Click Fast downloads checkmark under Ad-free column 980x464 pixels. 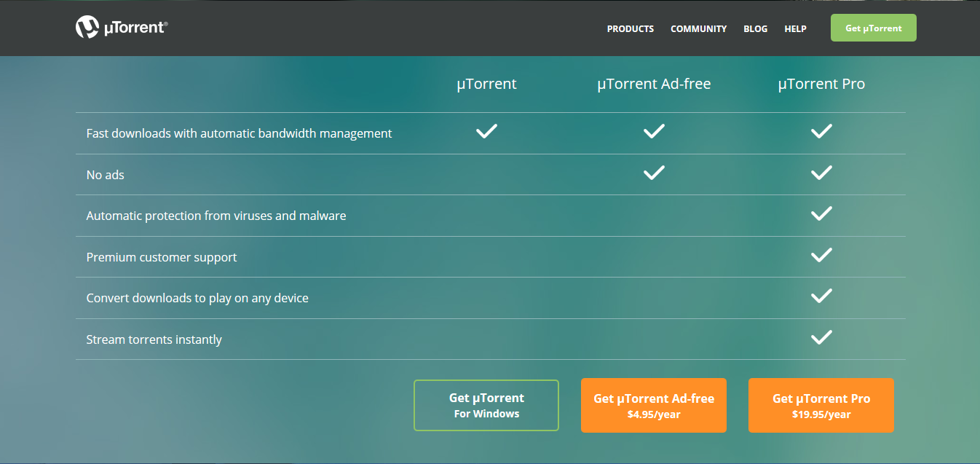(x=654, y=132)
